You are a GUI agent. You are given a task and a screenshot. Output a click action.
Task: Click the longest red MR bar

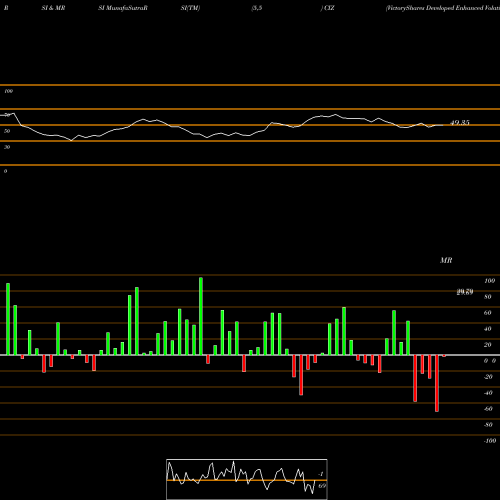tap(437, 383)
